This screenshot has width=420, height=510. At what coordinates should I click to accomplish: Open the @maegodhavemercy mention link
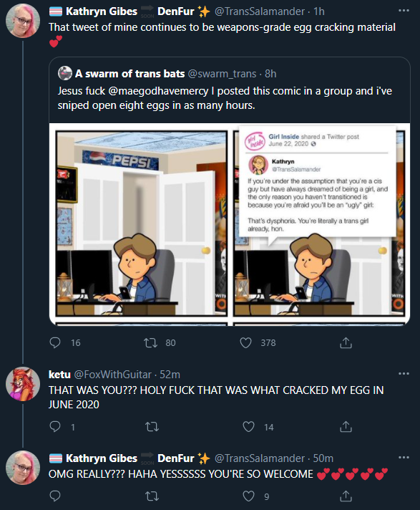point(158,91)
